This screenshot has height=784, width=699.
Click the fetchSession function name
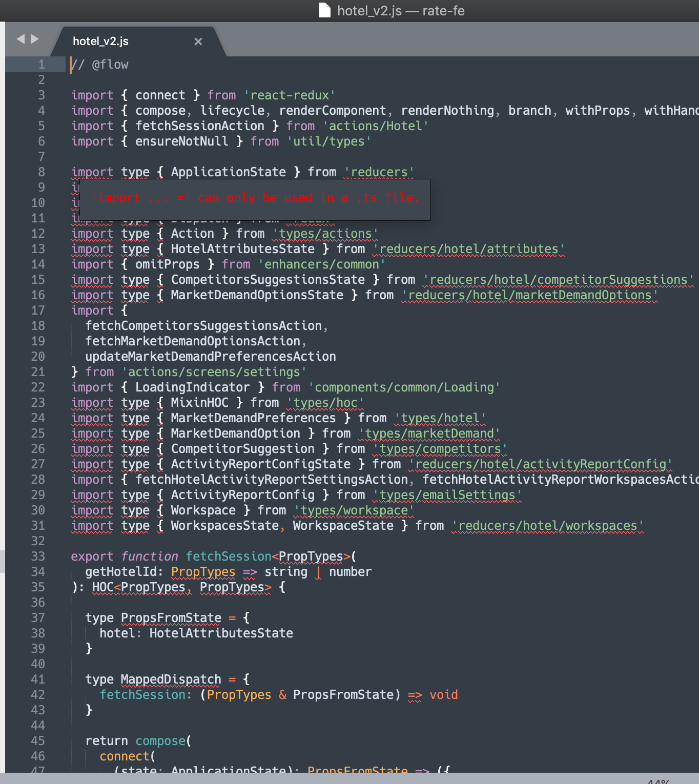click(228, 556)
